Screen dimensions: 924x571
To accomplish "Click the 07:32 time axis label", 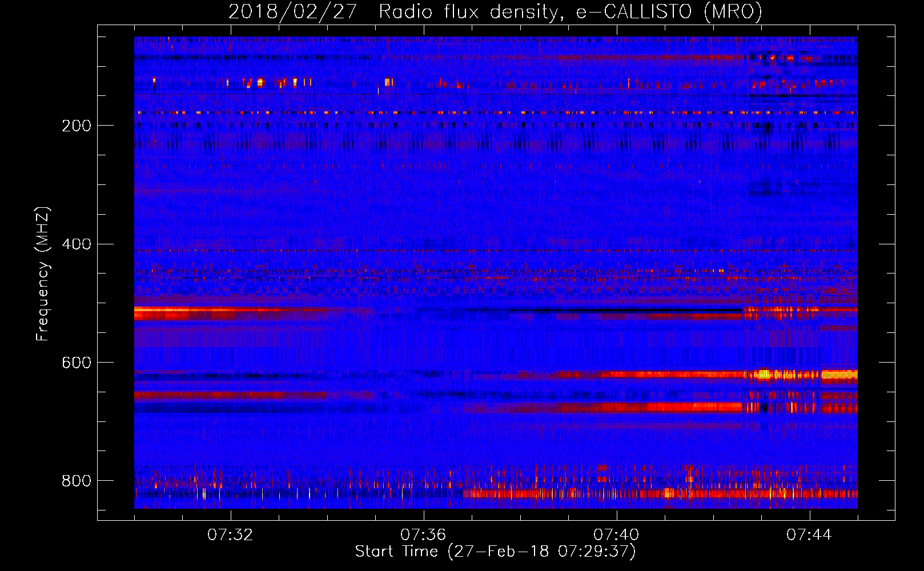I will click(x=230, y=535).
